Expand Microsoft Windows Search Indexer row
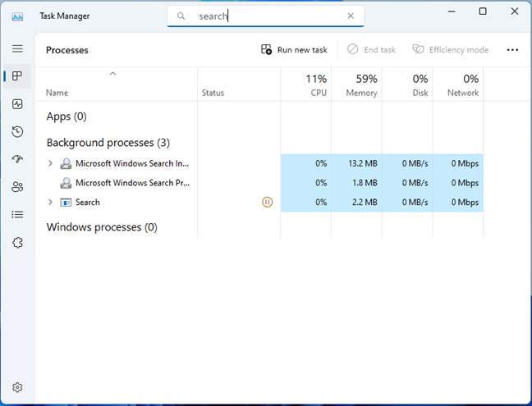Viewport: 532px width, 406px height. tap(50, 163)
